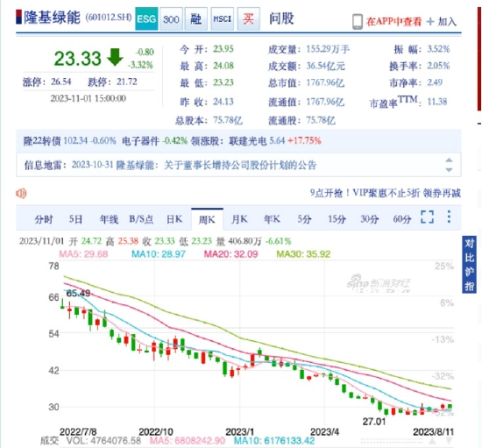Switch to 30分 chart tab

[x=369, y=219]
